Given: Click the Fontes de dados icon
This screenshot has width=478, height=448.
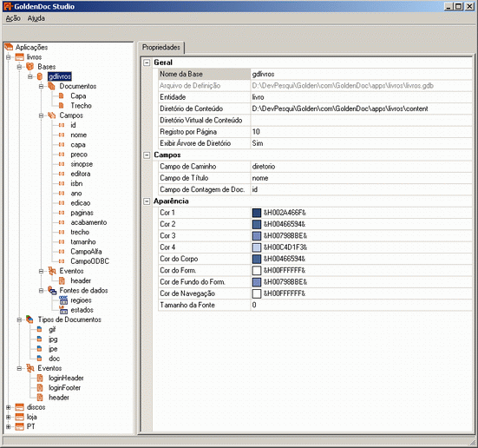Looking at the screenshot, I should coord(52,290).
